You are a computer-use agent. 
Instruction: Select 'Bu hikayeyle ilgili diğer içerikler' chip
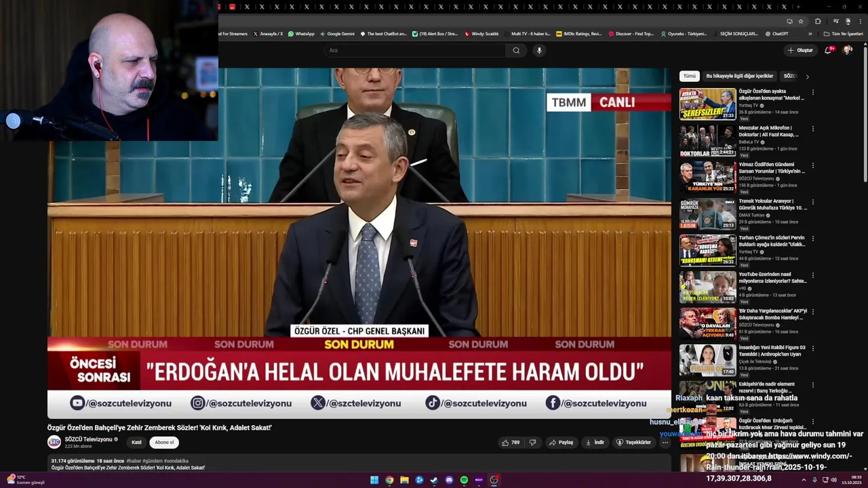[x=739, y=76]
